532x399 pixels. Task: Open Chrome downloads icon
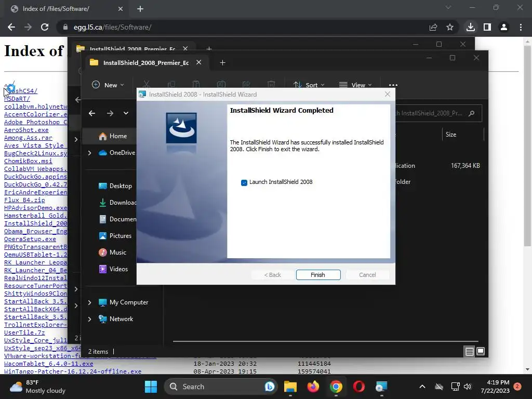pyautogui.click(x=471, y=27)
